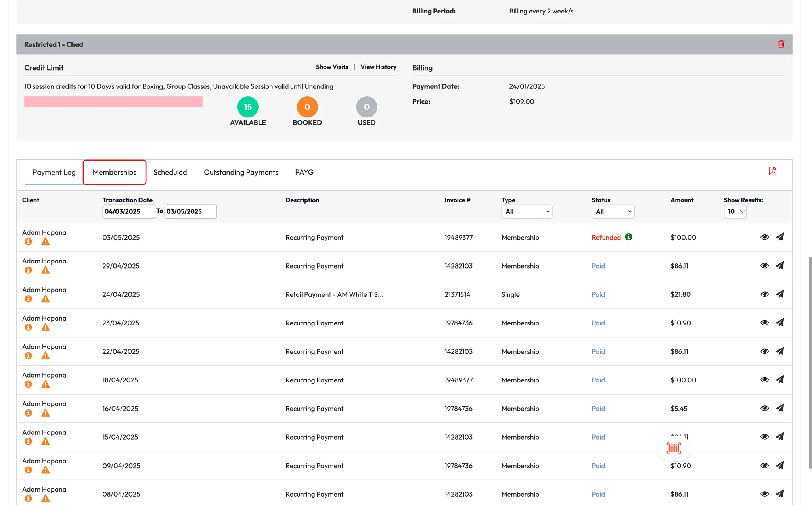This screenshot has height=505, width=812.
Task: Open the Type filter dropdown
Action: (x=527, y=211)
